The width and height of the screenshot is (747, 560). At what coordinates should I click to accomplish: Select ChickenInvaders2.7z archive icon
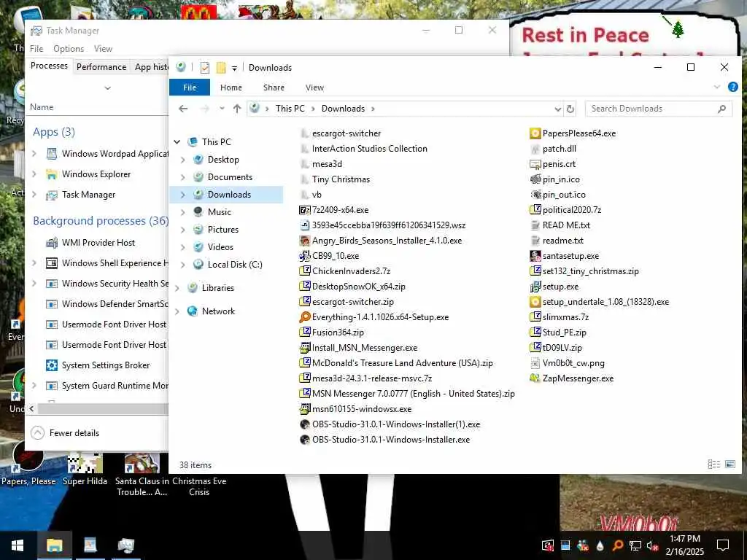tap(304, 271)
